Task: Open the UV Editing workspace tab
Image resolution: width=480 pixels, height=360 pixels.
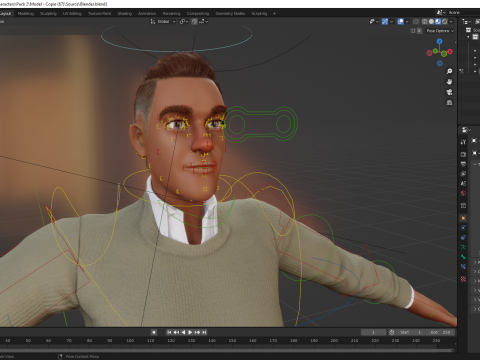Action: [72, 13]
